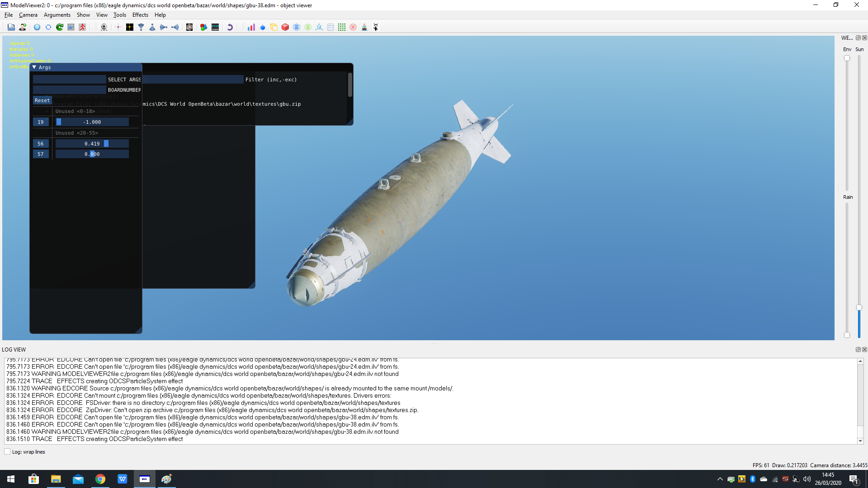Expand the Unused <20-55> argument group

point(76,133)
